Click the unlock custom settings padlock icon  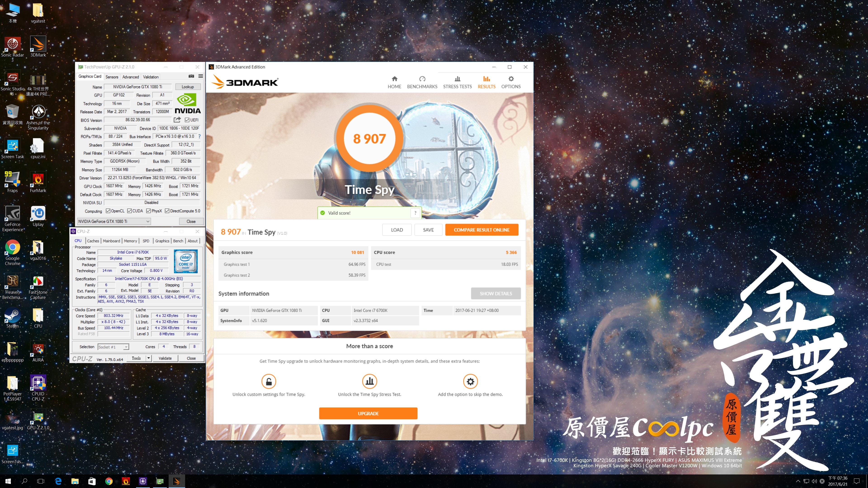(x=269, y=381)
